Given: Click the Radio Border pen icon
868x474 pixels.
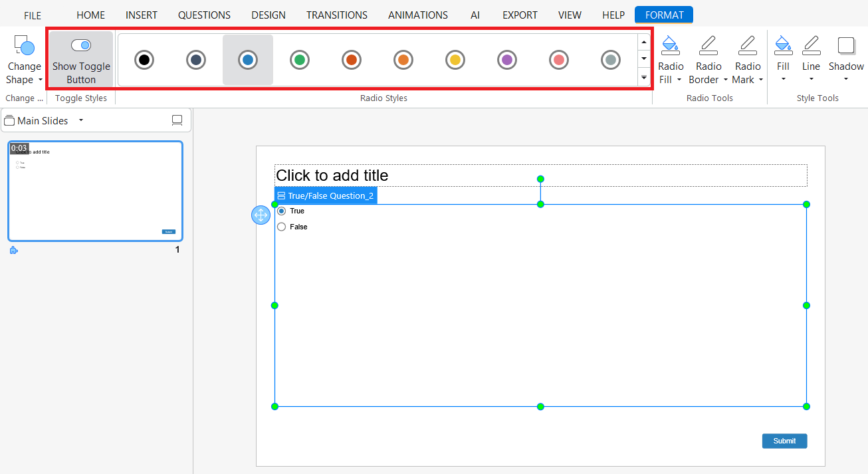Looking at the screenshot, I should (708, 45).
